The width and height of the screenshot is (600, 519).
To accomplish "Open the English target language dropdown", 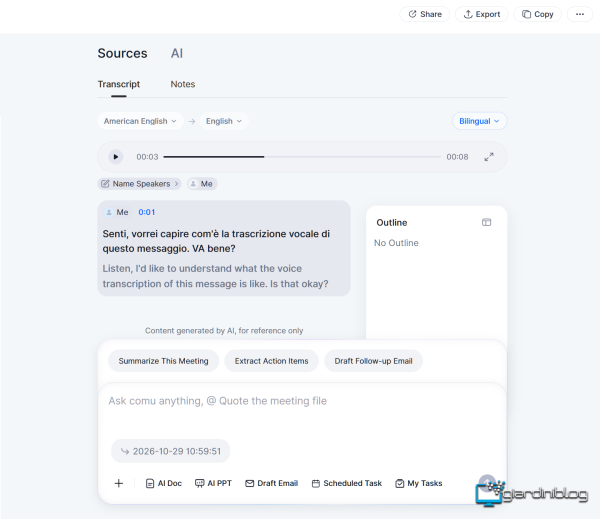I will click(224, 121).
